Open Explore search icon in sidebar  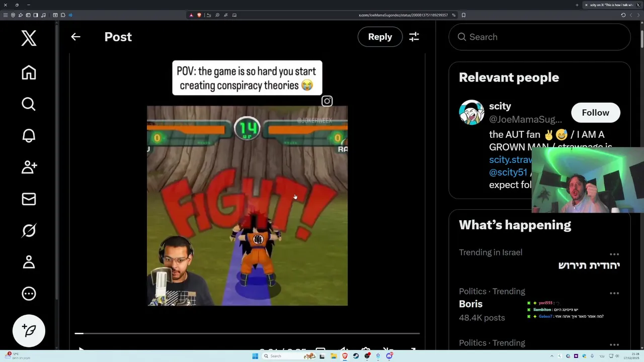(29, 104)
